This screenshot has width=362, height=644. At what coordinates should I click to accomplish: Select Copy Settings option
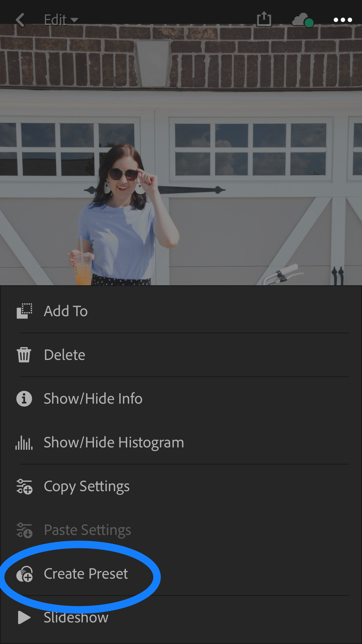tap(181, 486)
